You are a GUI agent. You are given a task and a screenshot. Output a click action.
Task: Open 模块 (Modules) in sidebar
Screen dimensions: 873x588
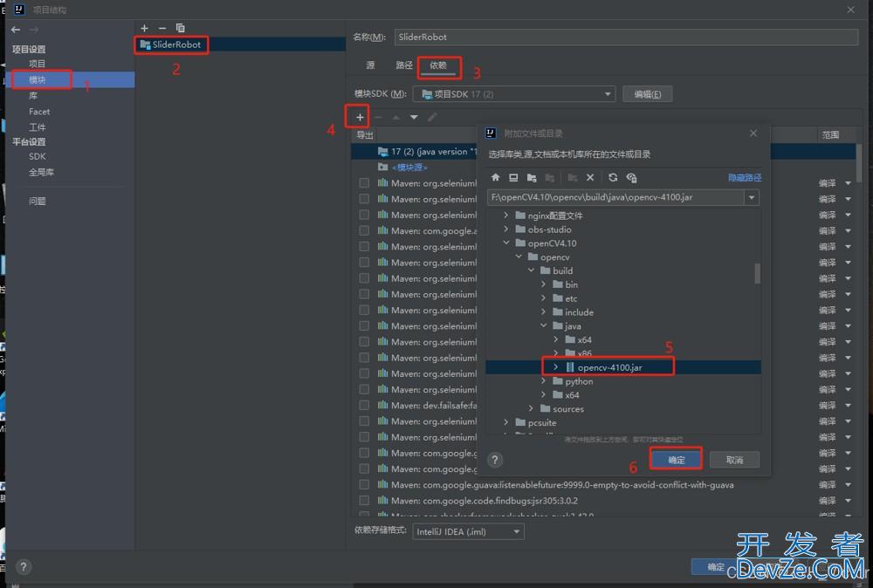(x=38, y=79)
